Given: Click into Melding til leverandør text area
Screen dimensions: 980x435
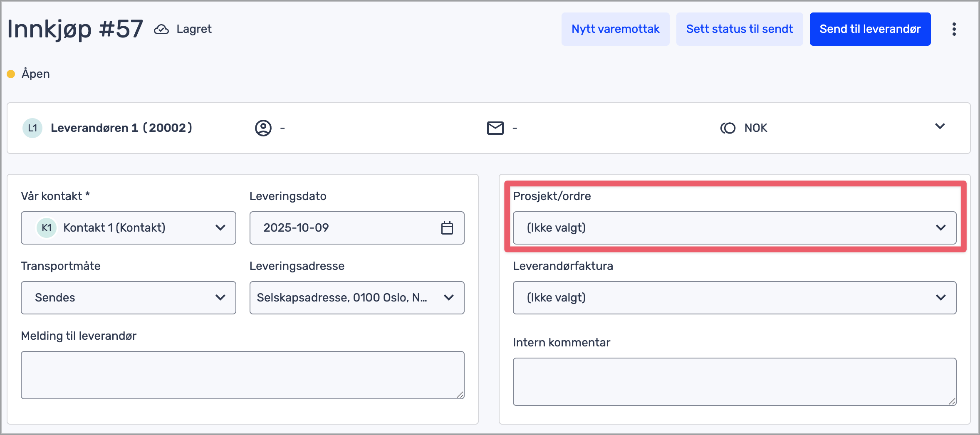Looking at the screenshot, I should coord(243,375).
